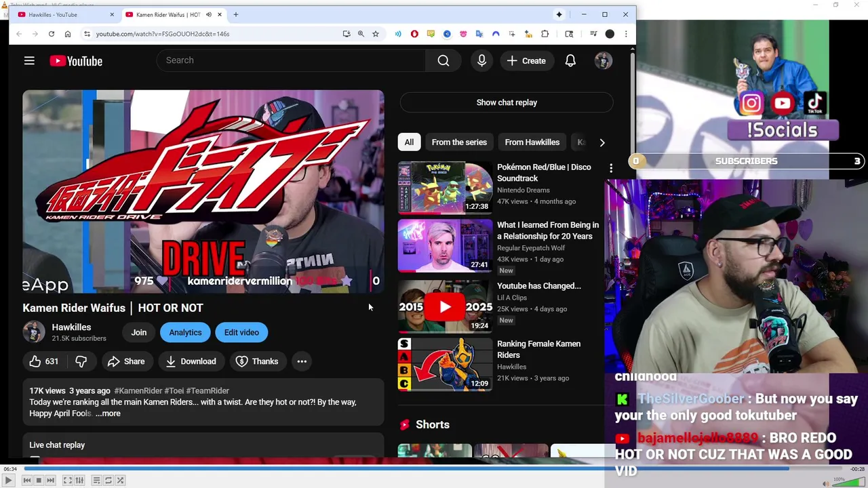Reload the page in the browser
Viewport: 868px width, 488px height.
pos(52,34)
